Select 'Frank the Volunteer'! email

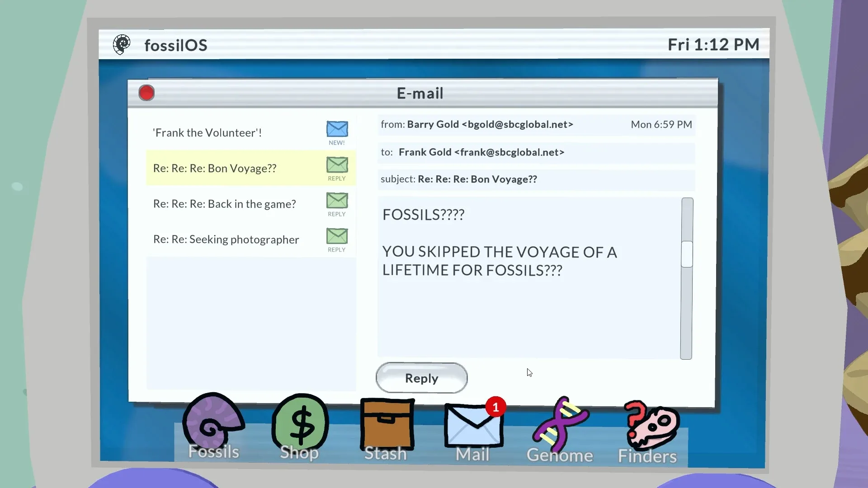pos(208,133)
